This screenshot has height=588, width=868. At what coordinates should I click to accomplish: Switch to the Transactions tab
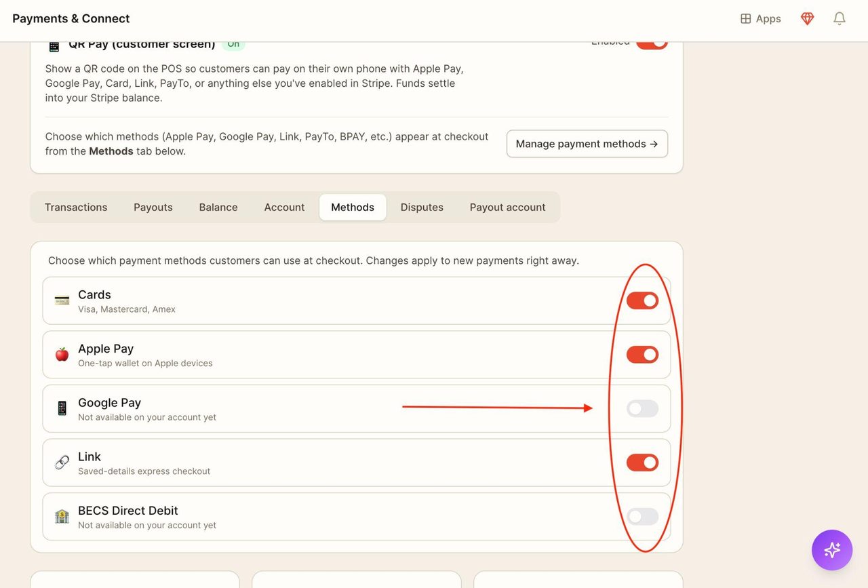click(x=76, y=208)
